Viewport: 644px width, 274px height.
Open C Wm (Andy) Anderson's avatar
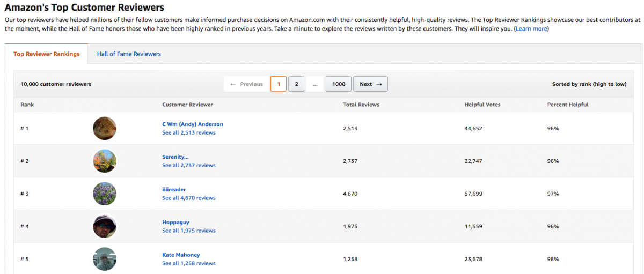[105, 129]
